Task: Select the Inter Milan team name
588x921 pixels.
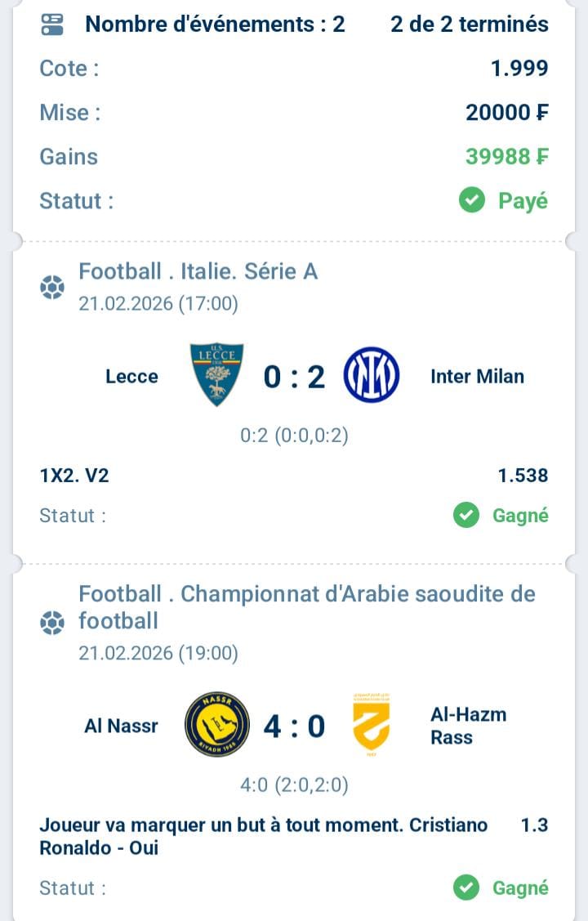Action: click(x=477, y=377)
